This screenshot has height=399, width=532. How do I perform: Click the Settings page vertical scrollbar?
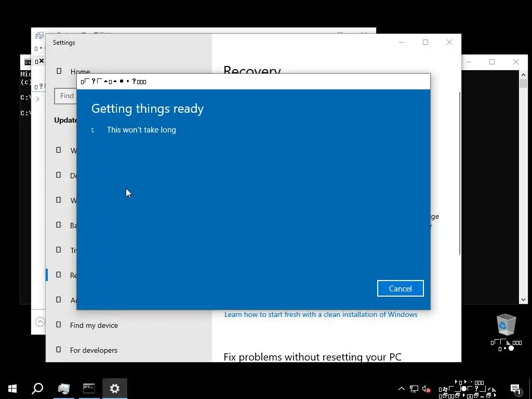click(460, 173)
